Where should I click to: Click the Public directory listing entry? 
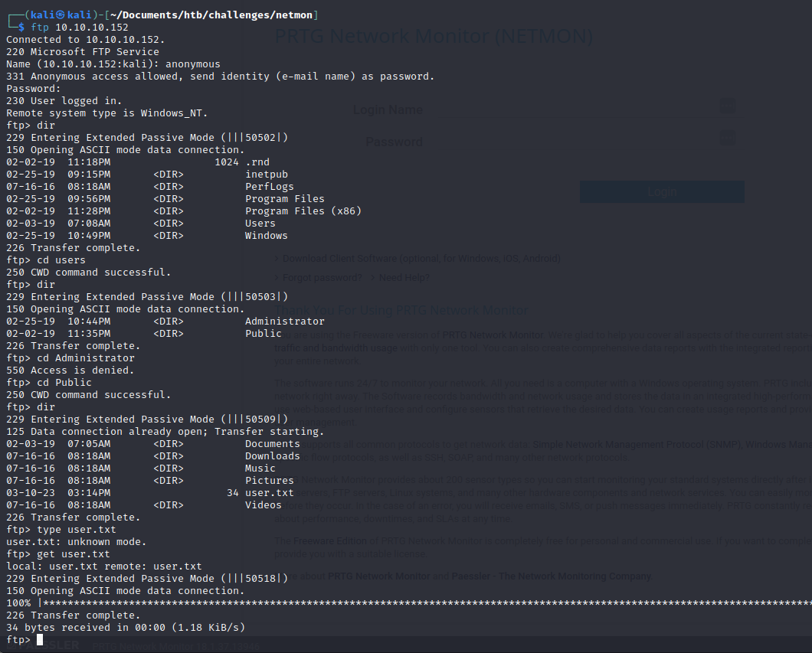tap(263, 333)
